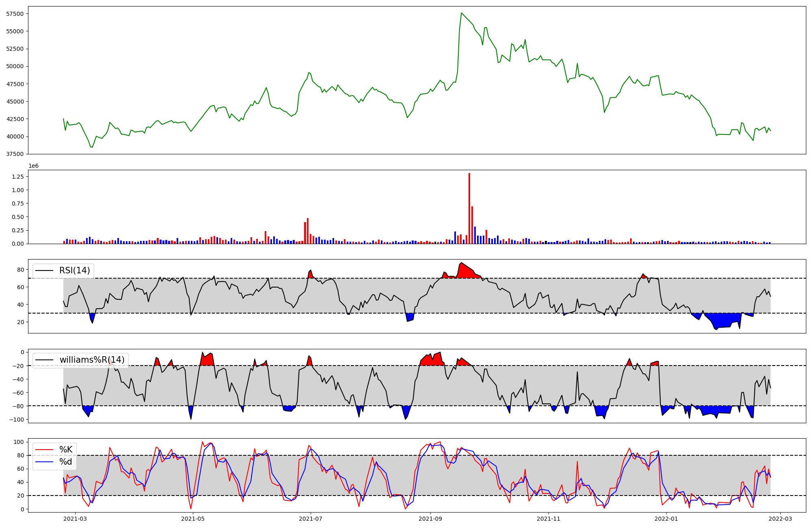Screen dimensions: 812x528
Task: Click the 57500 price axis tick label
Action: click(x=15, y=14)
